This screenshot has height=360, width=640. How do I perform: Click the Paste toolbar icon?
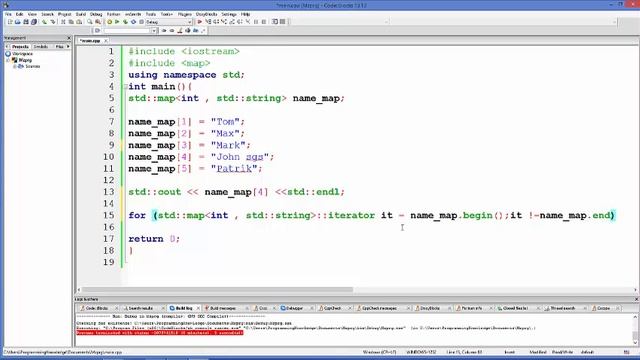pos(79,22)
